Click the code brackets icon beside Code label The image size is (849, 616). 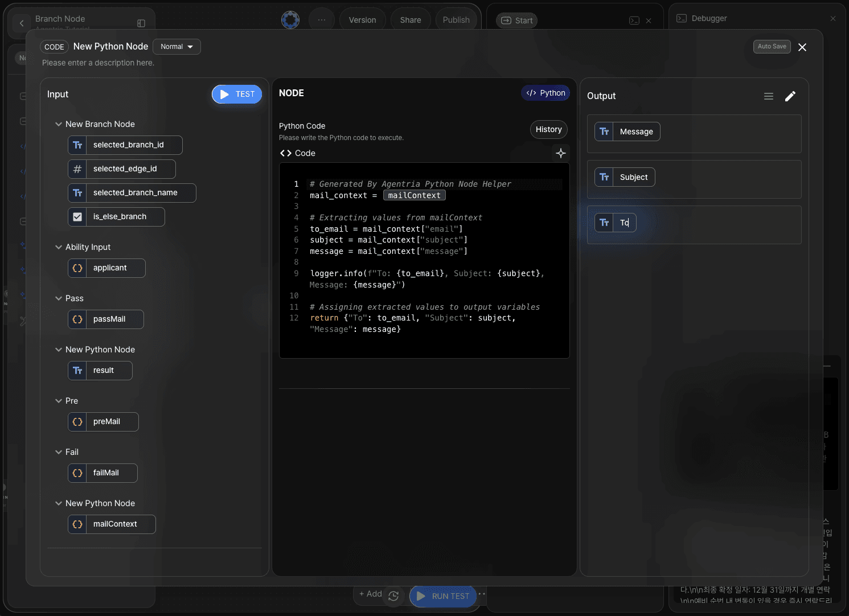coord(285,153)
